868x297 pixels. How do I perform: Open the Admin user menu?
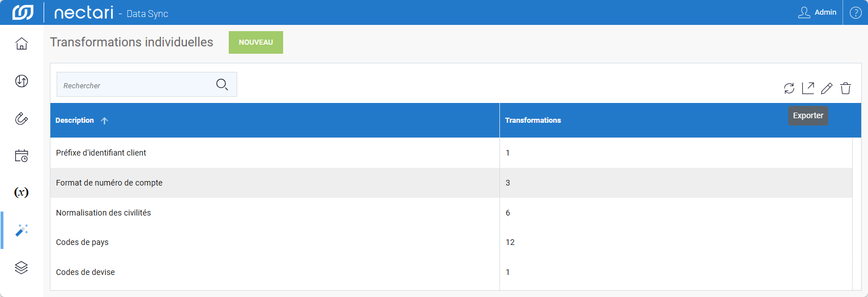pyautogui.click(x=817, y=12)
